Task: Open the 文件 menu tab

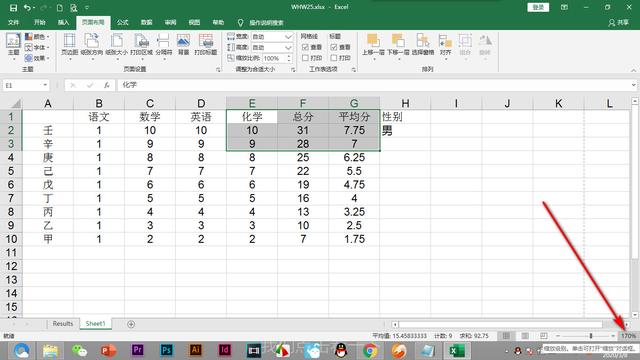Action: [x=13, y=22]
